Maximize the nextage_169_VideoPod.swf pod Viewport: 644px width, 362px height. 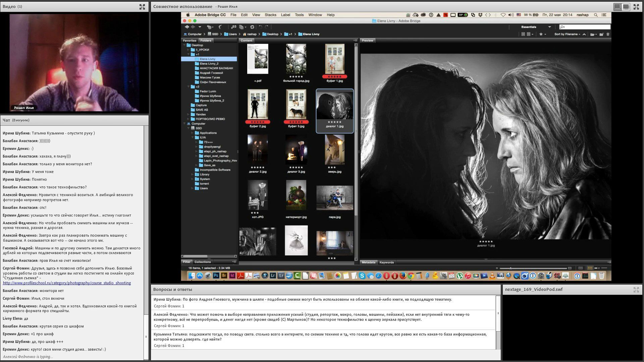coord(636,290)
